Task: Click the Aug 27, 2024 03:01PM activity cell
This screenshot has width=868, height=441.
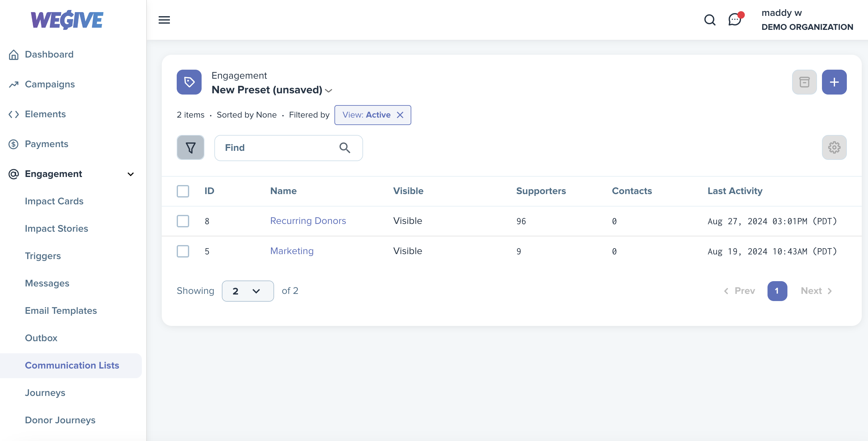Action: (x=772, y=221)
